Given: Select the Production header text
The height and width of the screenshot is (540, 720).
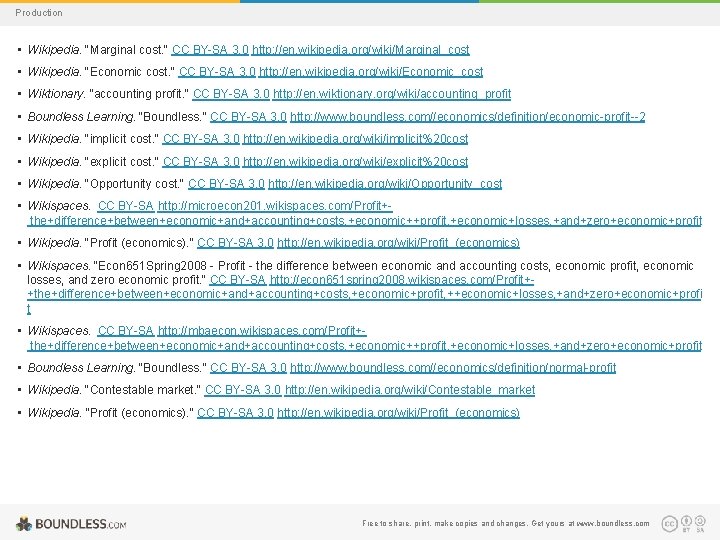Looking at the screenshot, I should (39, 13).
